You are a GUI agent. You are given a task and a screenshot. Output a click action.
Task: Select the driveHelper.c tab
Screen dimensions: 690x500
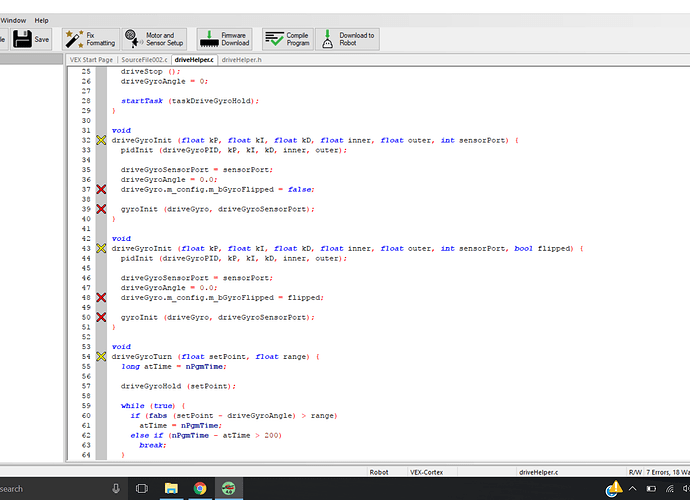194,59
